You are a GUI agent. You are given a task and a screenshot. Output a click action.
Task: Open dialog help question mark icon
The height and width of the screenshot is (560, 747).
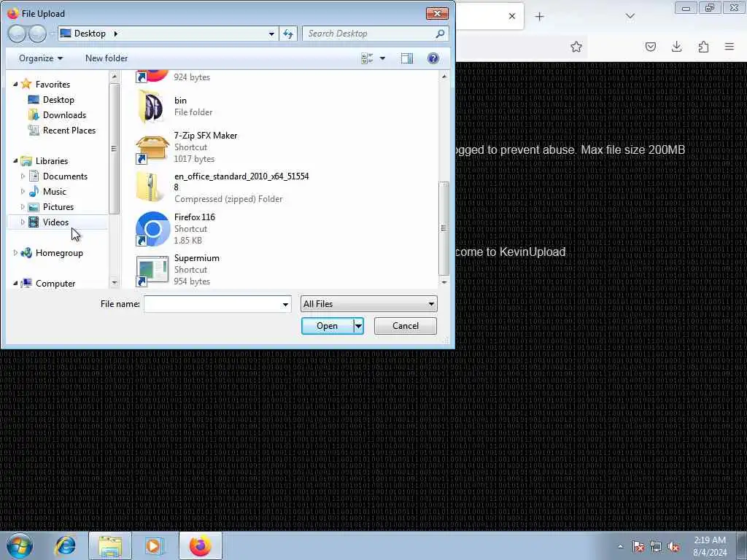pyautogui.click(x=433, y=58)
